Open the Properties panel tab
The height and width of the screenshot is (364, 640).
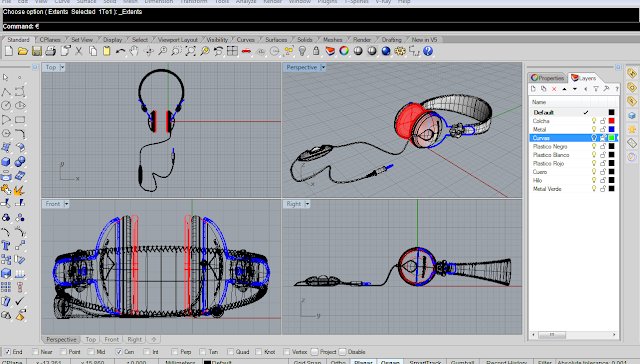[547, 78]
